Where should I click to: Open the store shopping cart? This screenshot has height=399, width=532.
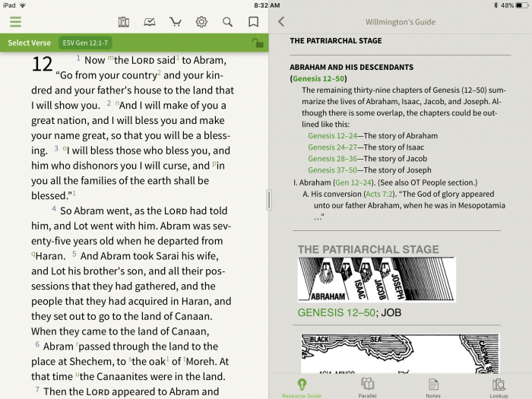tap(176, 22)
